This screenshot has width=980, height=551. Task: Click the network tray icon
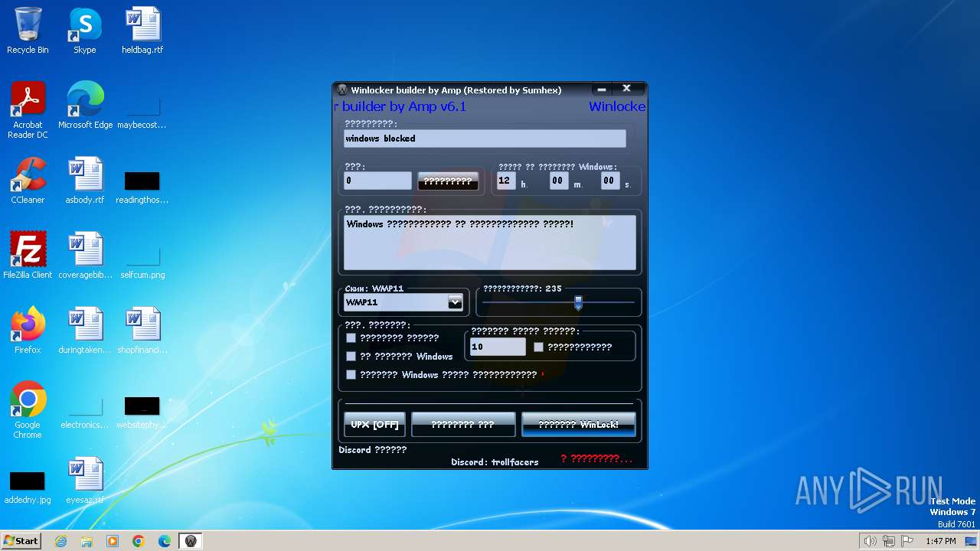(x=889, y=541)
